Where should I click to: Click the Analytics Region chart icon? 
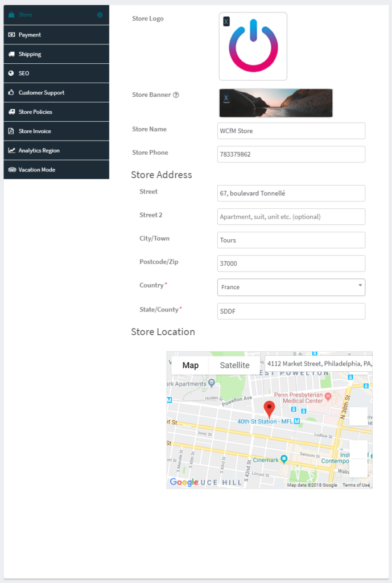[x=11, y=151]
